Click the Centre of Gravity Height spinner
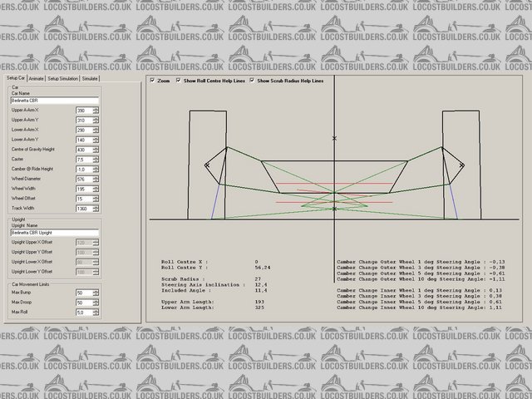 click(x=96, y=150)
